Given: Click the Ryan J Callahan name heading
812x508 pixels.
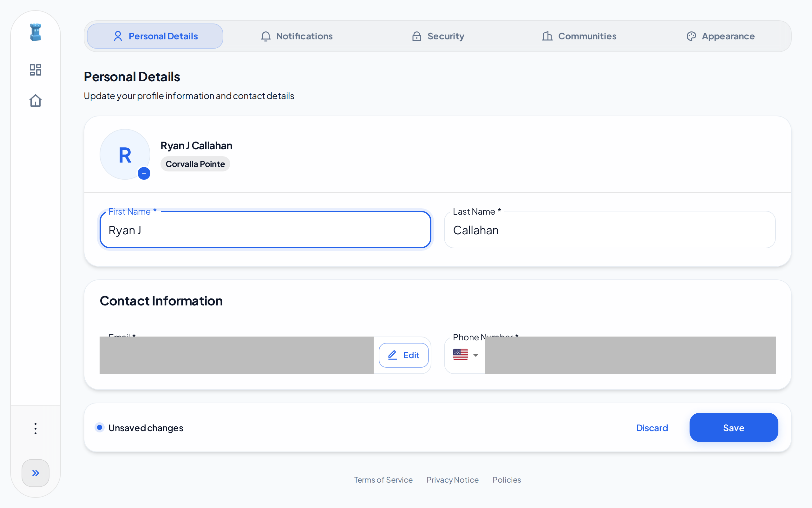Looking at the screenshot, I should [196, 145].
